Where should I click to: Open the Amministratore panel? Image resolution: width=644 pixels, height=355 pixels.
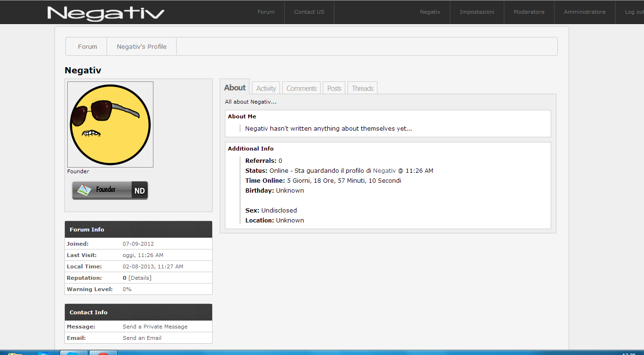(x=584, y=12)
